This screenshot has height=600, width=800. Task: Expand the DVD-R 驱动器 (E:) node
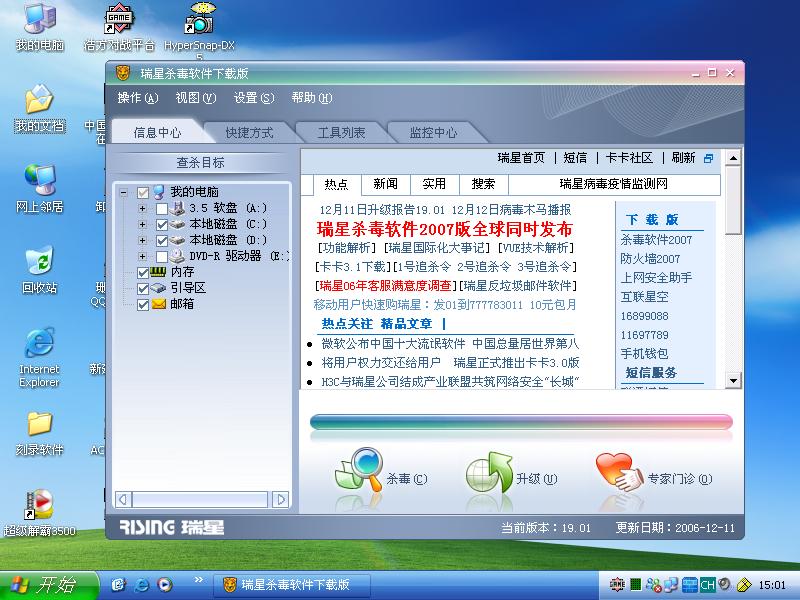click(142, 256)
